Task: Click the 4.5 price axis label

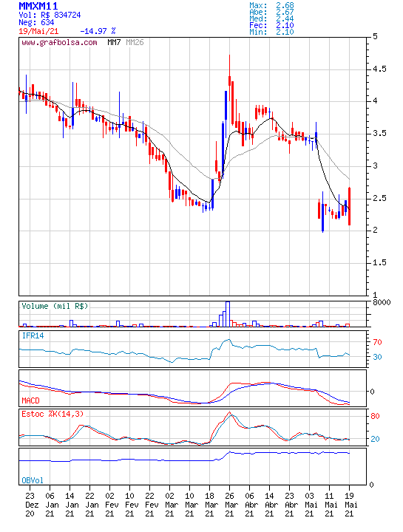Action: point(379,69)
